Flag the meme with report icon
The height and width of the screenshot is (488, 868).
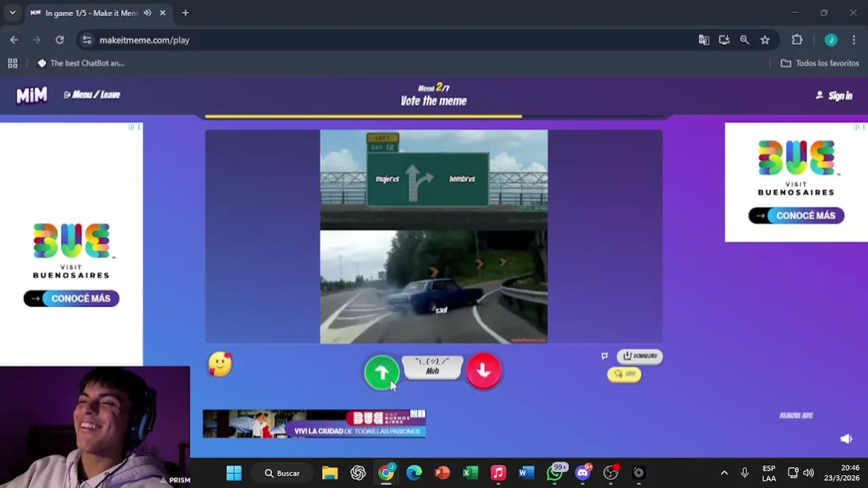604,356
